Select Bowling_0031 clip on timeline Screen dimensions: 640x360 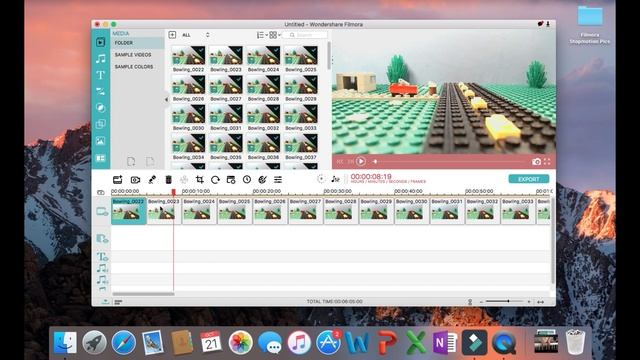tap(447, 211)
